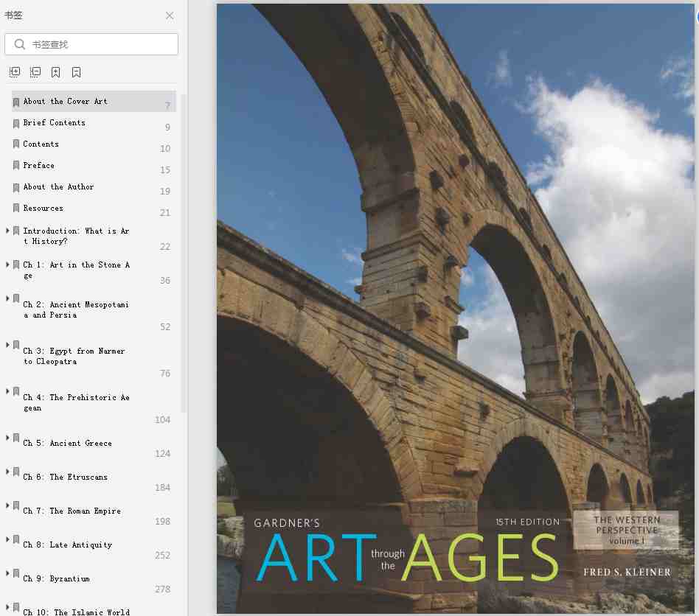Image resolution: width=699 pixels, height=616 pixels.
Task: Expand the Ch 1 bookmark arrow
Action: pos(7,265)
